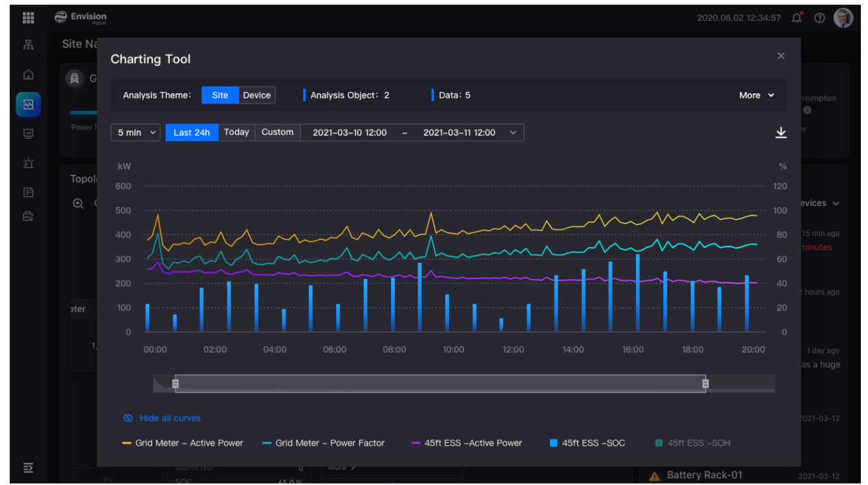Click Hide all curves link
This screenshot has height=485, width=868.
(x=162, y=418)
